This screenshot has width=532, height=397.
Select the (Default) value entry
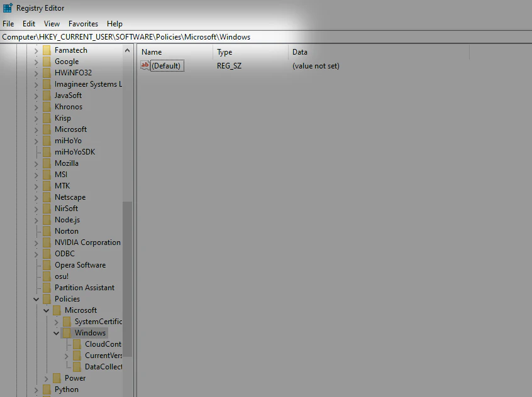pos(167,66)
